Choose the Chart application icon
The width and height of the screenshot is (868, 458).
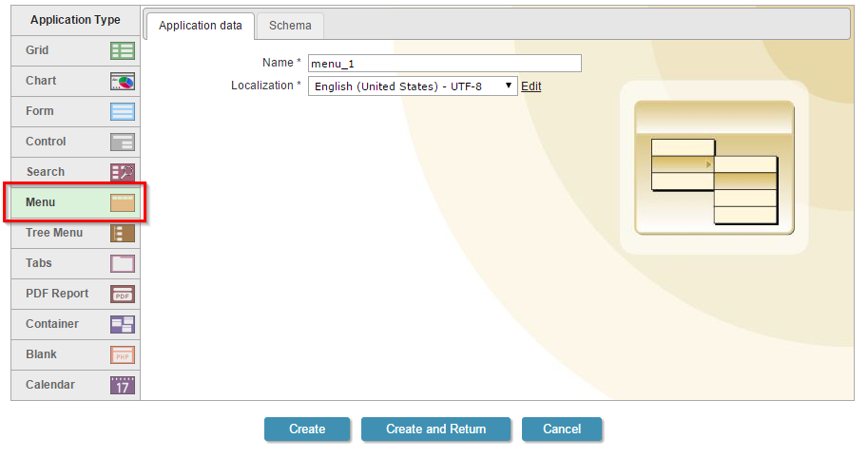(x=122, y=81)
